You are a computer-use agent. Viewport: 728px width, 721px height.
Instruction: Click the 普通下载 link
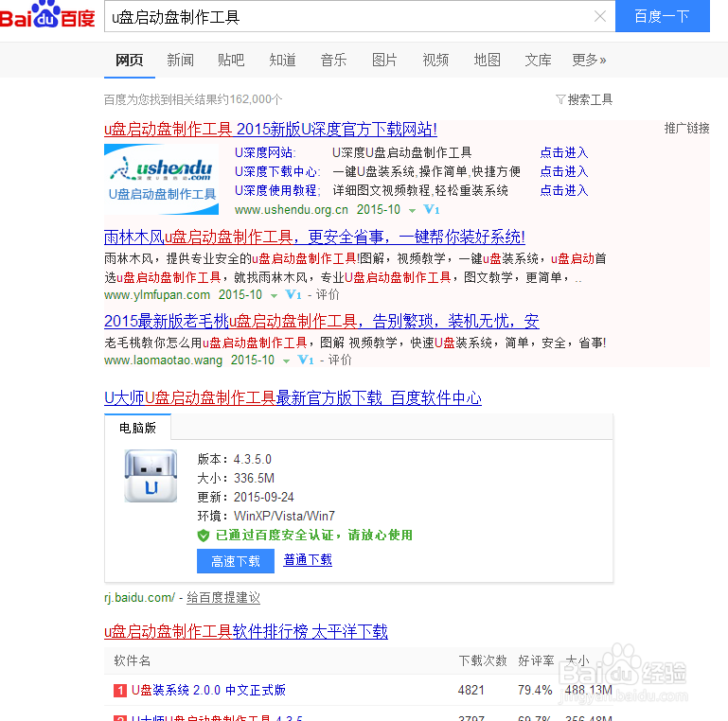pyautogui.click(x=308, y=560)
